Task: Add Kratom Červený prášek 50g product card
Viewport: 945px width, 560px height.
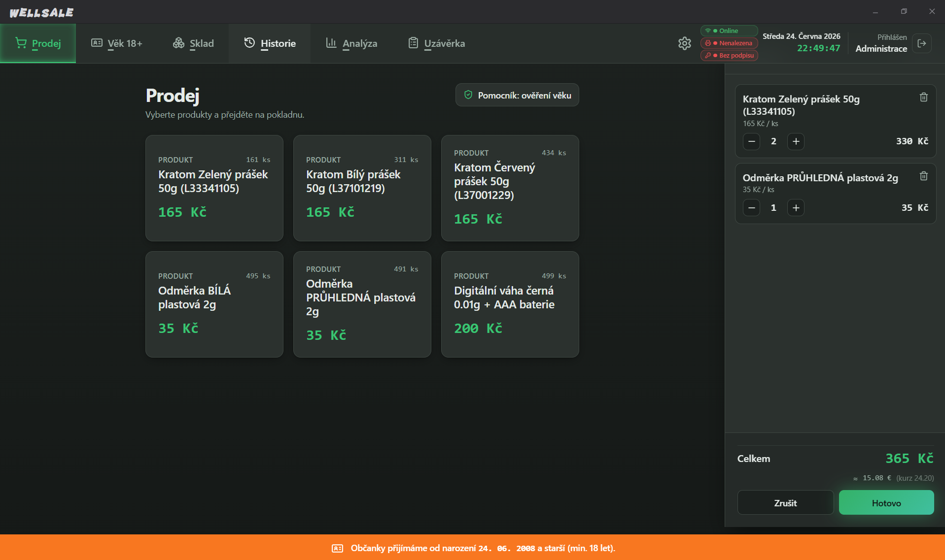Action: click(x=510, y=188)
